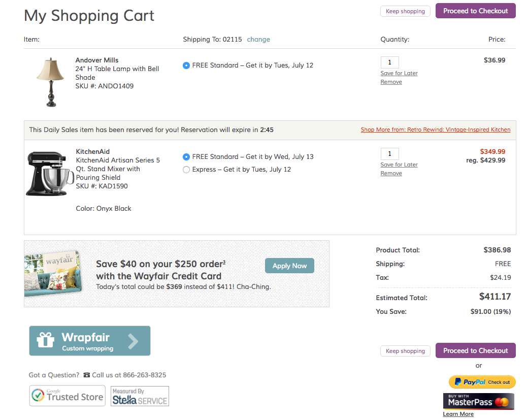Click the Wayfair credit card image

point(53,273)
